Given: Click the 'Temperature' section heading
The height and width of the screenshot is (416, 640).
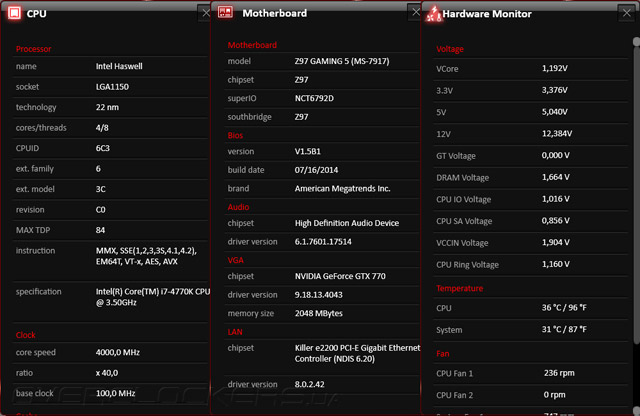Looking at the screenshot, I should [460, 288].
